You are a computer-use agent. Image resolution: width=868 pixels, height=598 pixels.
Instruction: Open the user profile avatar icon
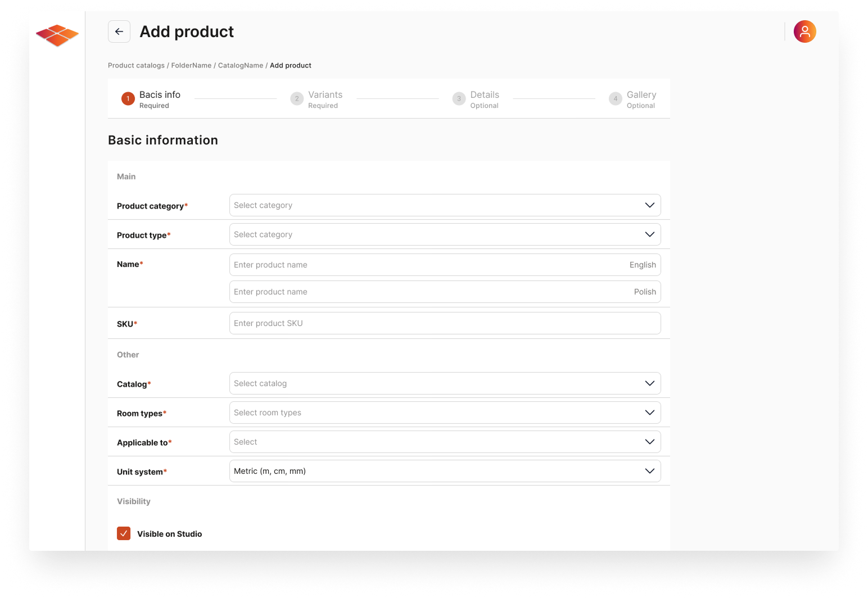point(804,31)
